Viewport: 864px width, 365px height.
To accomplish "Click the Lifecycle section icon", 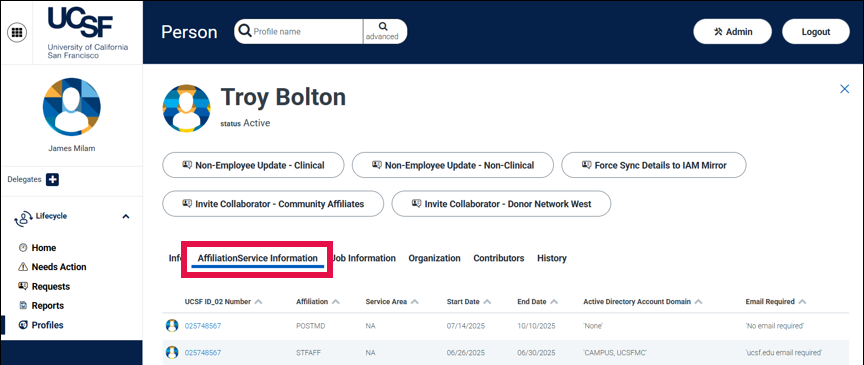I will pos(23,218).
